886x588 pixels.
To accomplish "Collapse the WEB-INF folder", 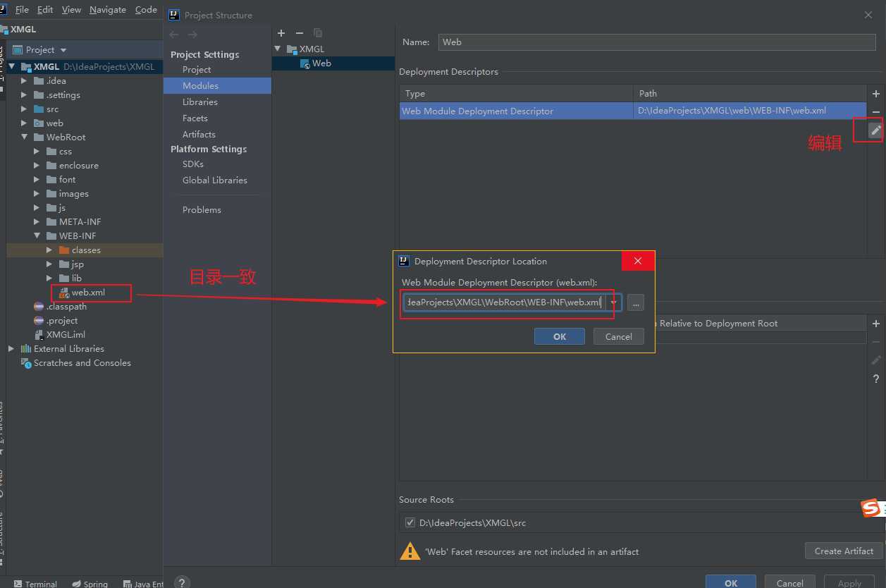I will [37, 236].
